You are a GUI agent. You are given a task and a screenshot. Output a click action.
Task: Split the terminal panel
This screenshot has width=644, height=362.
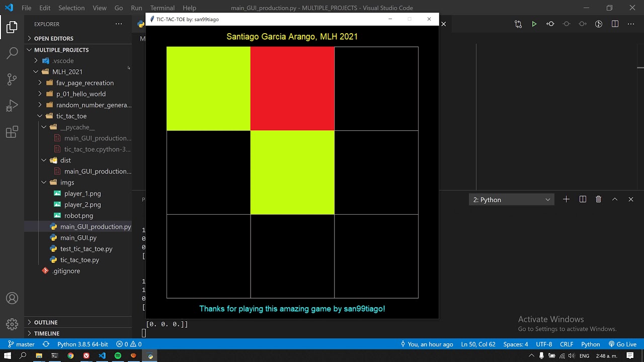583,200
